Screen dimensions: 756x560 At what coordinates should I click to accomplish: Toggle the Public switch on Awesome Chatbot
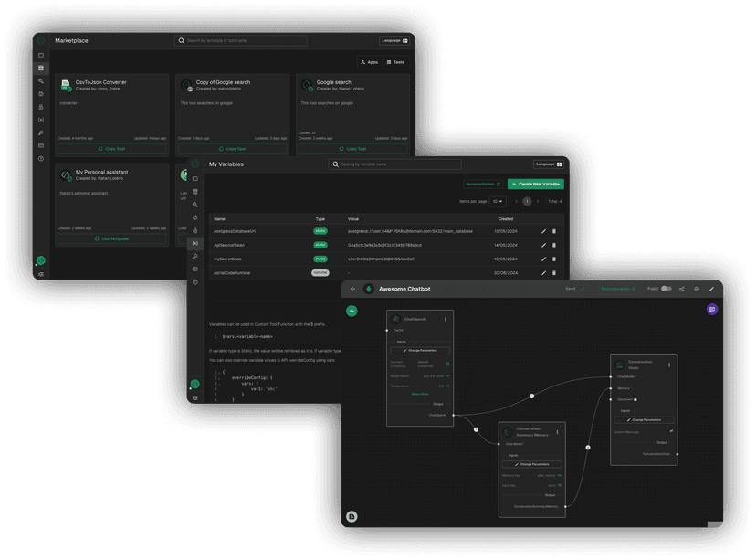(666, 289)
